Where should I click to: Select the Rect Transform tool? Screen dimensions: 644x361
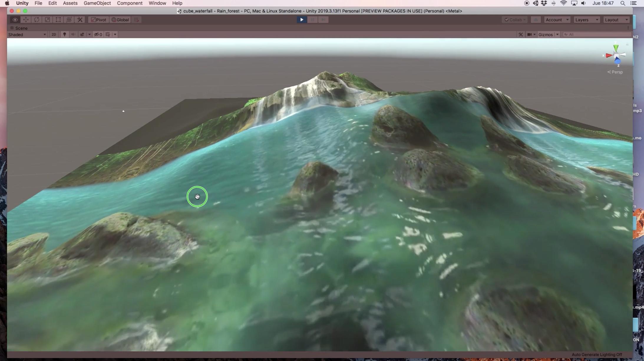coord(58,20)
